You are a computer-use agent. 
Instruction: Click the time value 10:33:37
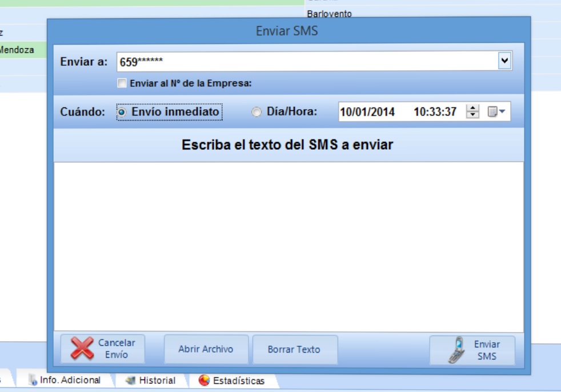pyautogui.click(x=435, y=112)
